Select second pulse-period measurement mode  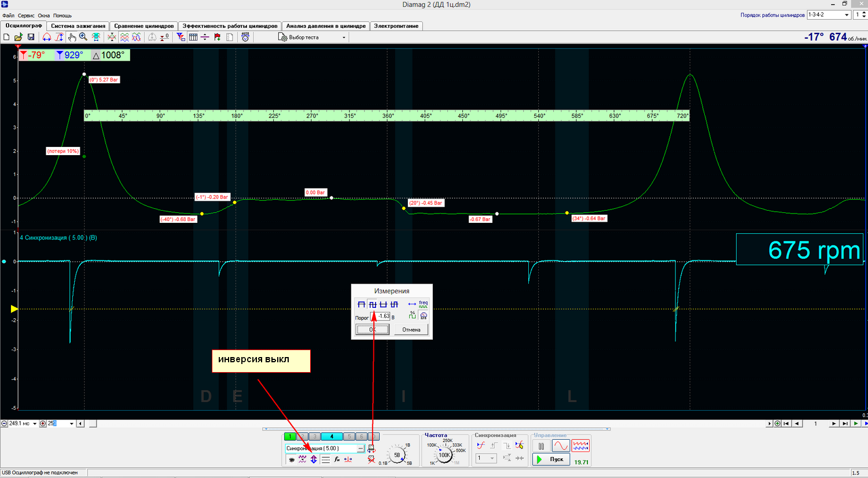coord(373,304)
